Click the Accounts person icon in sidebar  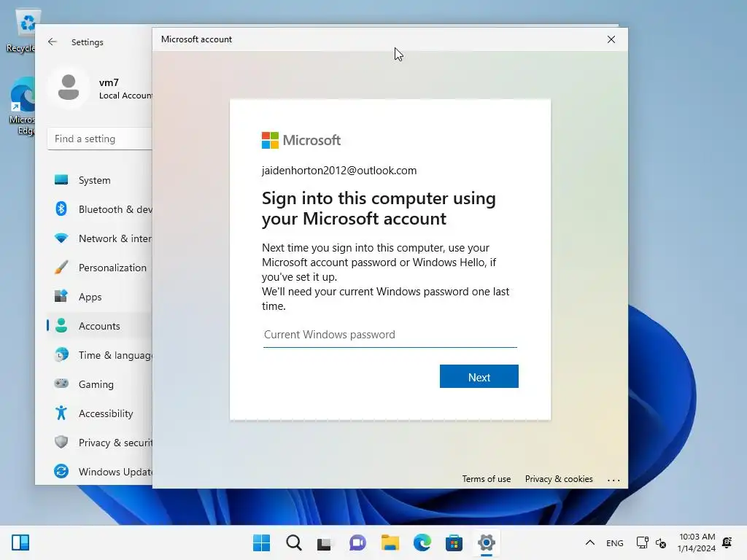pos(61,325)
